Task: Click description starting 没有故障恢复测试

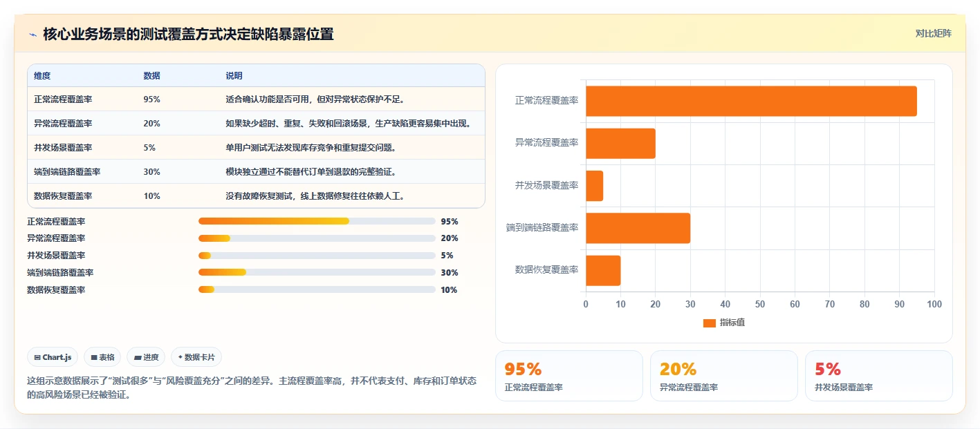Action: (315, 196)
